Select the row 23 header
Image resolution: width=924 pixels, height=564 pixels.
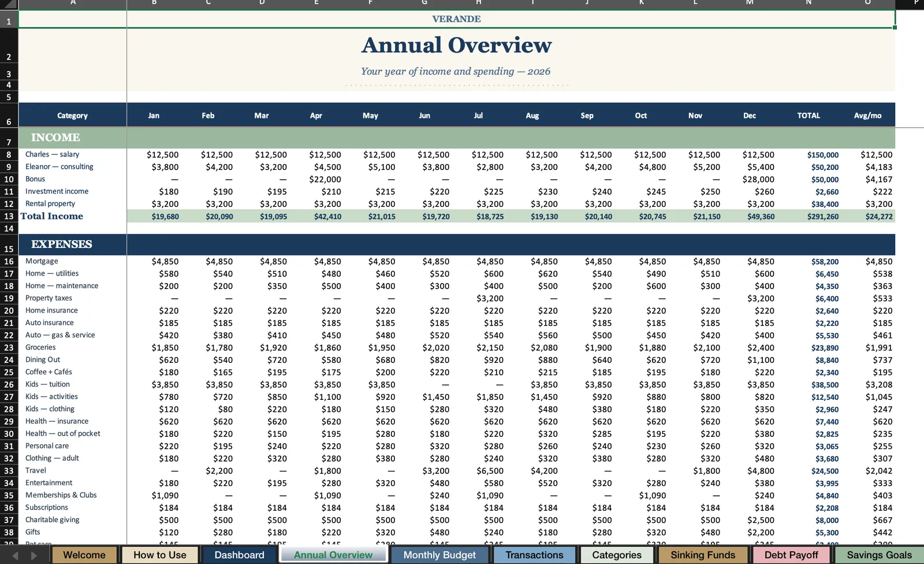(x=9, y=347)
